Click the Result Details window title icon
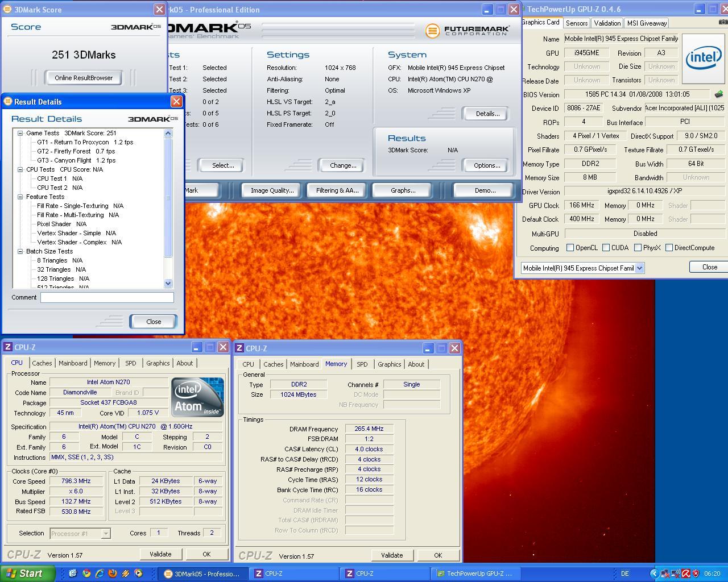Screen dimensions: 728x582 point(7,101)
